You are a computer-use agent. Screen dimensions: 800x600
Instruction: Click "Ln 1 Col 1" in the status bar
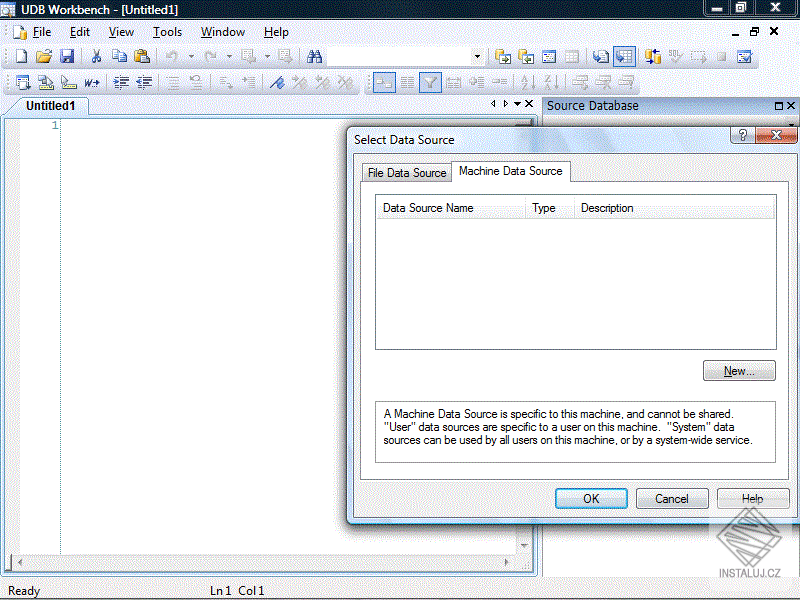pos(237,591)
